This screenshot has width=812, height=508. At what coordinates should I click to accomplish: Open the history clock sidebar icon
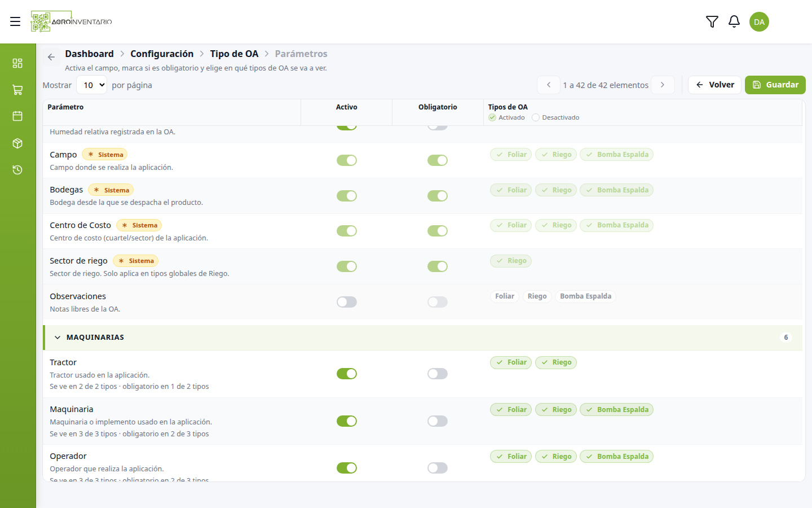(x=17, y=170)
